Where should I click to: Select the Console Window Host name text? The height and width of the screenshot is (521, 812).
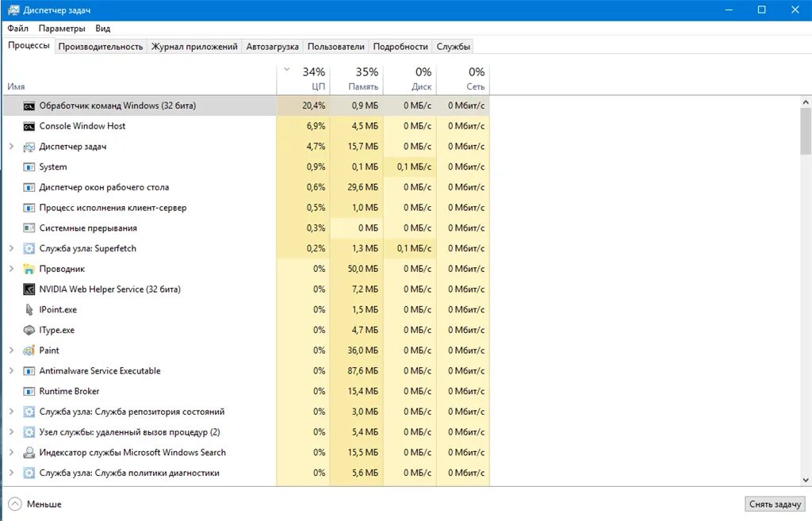pos(82,126)
